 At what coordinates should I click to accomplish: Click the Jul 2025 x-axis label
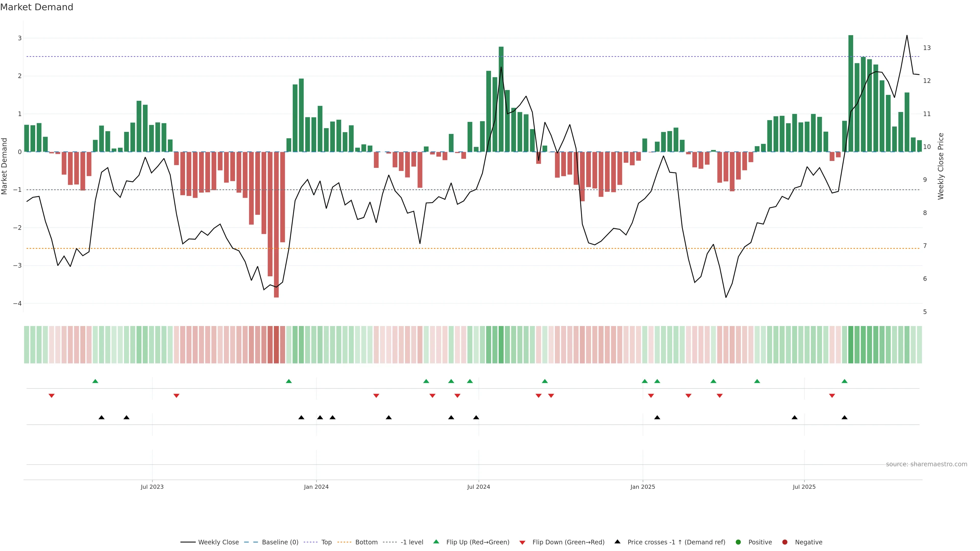point(804,487)
